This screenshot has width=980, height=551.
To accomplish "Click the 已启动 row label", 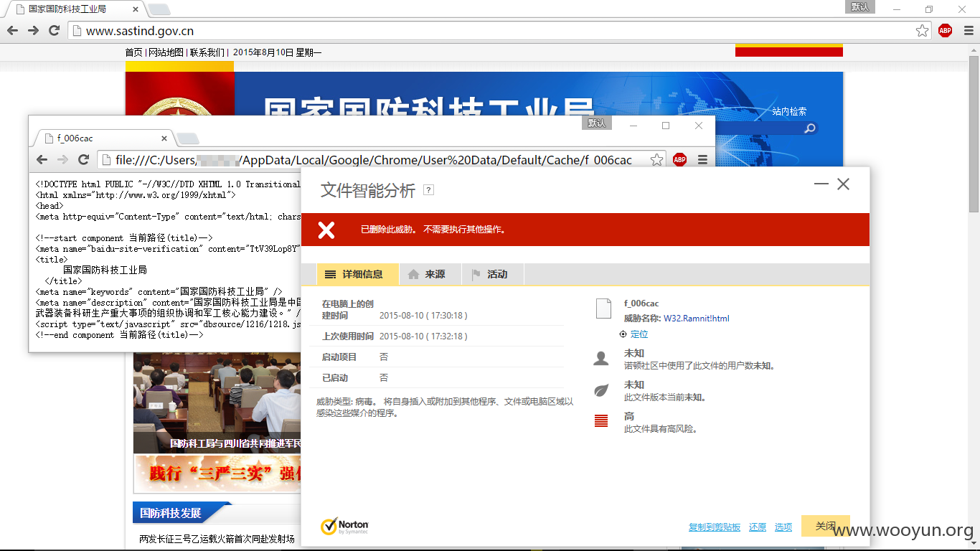I will tap(335, 378).
